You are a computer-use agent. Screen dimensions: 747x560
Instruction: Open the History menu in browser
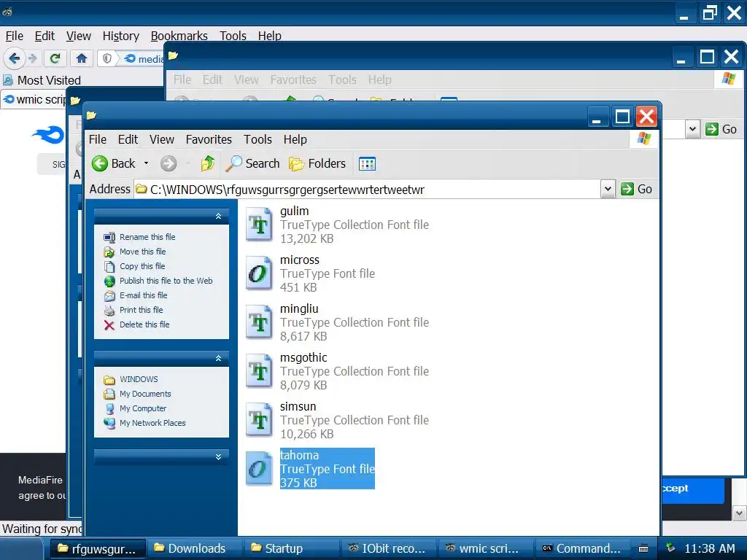pos(121,36)
